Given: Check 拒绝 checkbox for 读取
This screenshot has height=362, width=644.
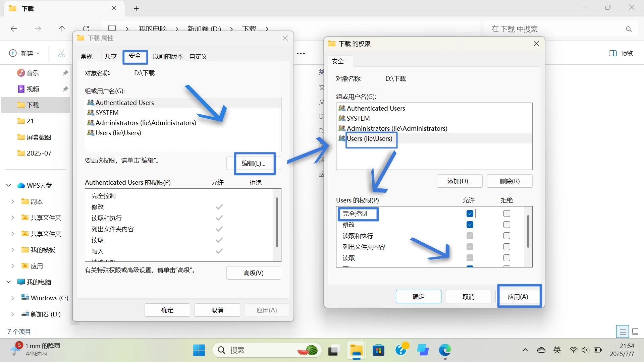Looking at the screenshot, I should [x=506, y=258].
